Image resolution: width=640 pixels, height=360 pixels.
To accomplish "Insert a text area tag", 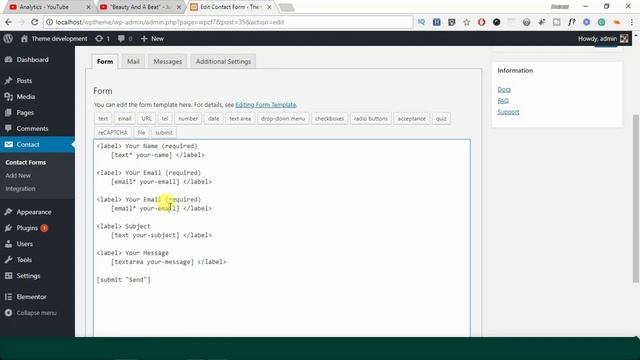I will (240, 119).
